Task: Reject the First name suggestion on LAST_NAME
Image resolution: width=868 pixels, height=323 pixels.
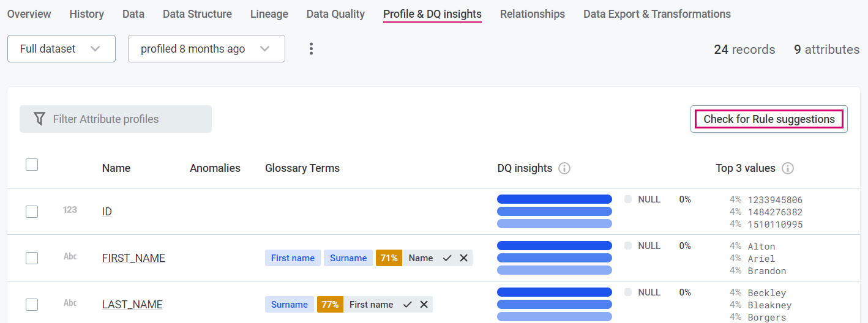Action: pyautogui.click(x=424, y=305)
